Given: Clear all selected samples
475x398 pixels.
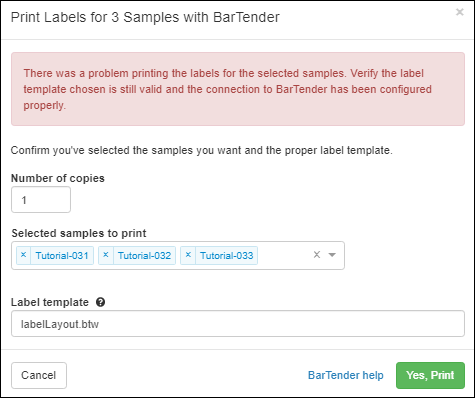Looking at the screenshot, I should tap(317, 255).
